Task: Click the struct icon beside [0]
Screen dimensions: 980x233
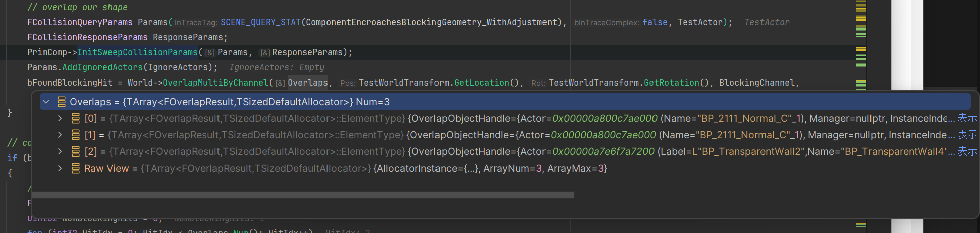Action: pos(76,118)
